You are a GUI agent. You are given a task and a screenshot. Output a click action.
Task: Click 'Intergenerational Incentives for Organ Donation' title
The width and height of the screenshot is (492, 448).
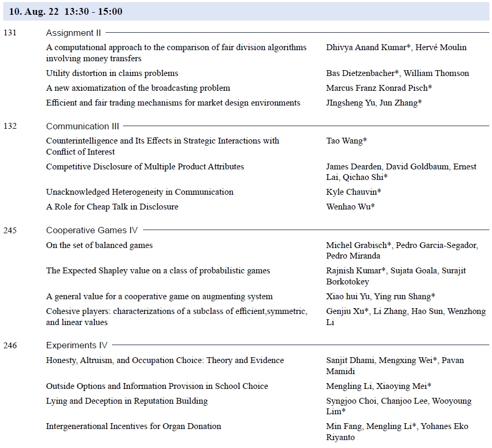[x=133, y=426]
